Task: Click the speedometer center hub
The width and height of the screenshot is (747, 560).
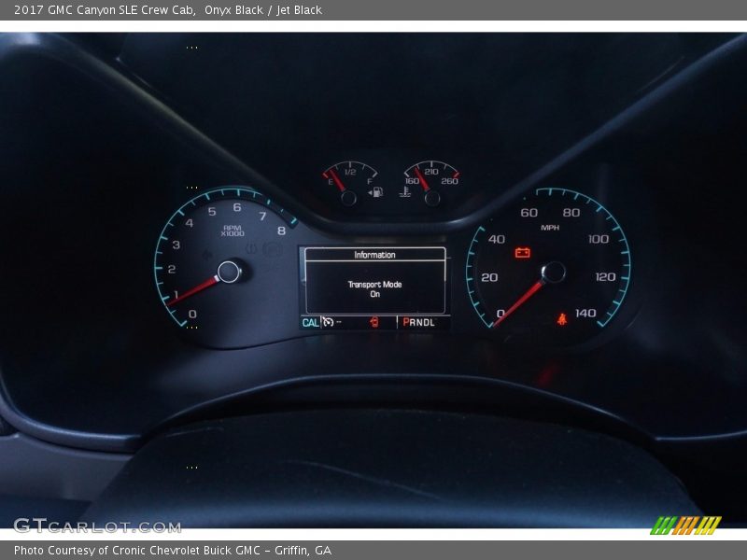Action: pyautogui.click(x=554, y=272)
